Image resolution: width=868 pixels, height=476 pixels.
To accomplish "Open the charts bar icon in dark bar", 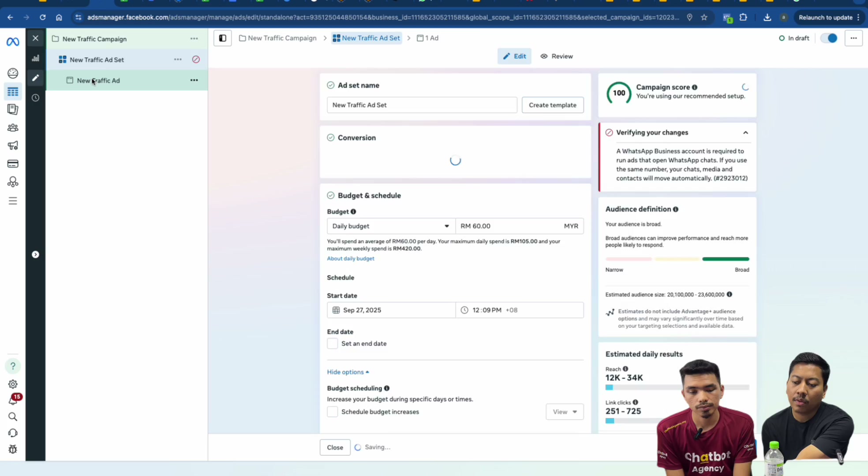I will 36,58.
